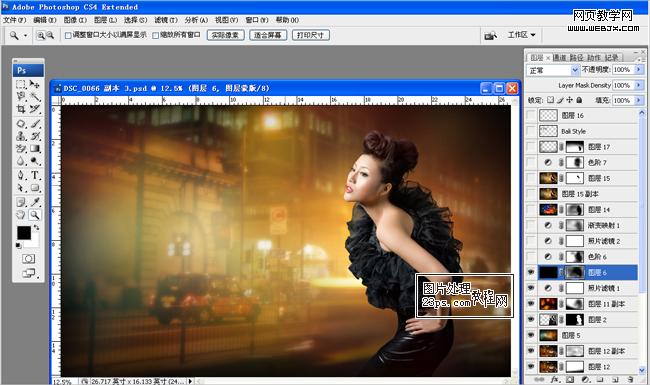650x385 pixels.
Task: Hide the 照片滤镜 1 layer
Action: coord(531,288)
